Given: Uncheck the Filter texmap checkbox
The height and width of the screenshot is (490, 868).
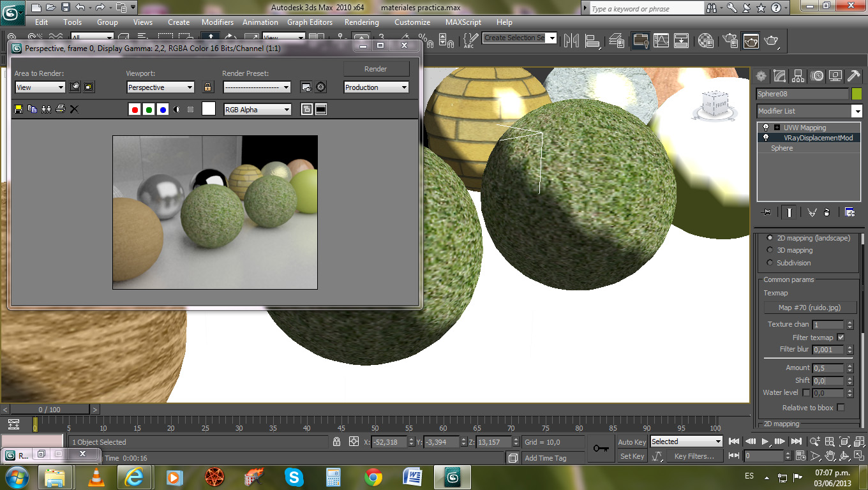Looking at the screenshot, I should tap(841, 338).
